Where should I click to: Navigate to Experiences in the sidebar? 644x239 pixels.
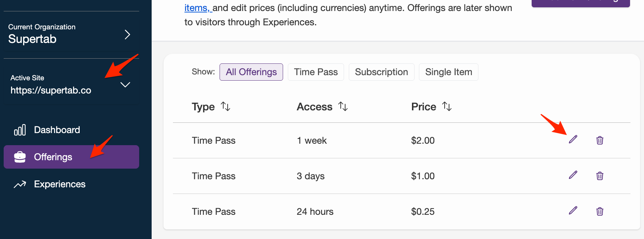(59, 184)
